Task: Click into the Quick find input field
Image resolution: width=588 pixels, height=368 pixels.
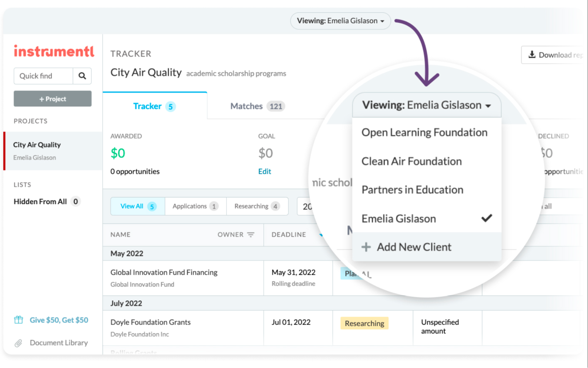Action: 44,76
